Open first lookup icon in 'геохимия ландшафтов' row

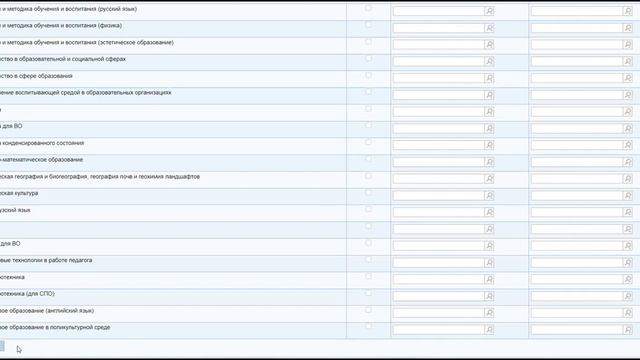point(489,179)
